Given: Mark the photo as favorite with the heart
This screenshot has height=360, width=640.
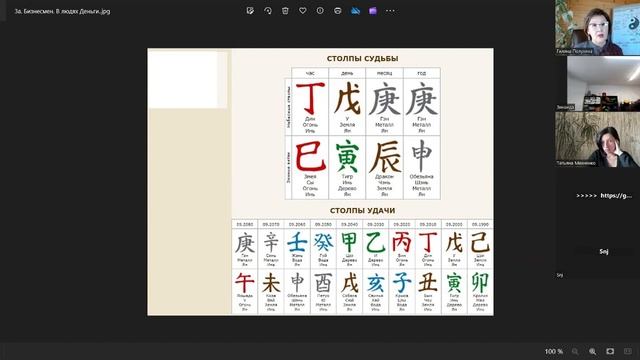Looking at the screenshot, I should (302, 11).
